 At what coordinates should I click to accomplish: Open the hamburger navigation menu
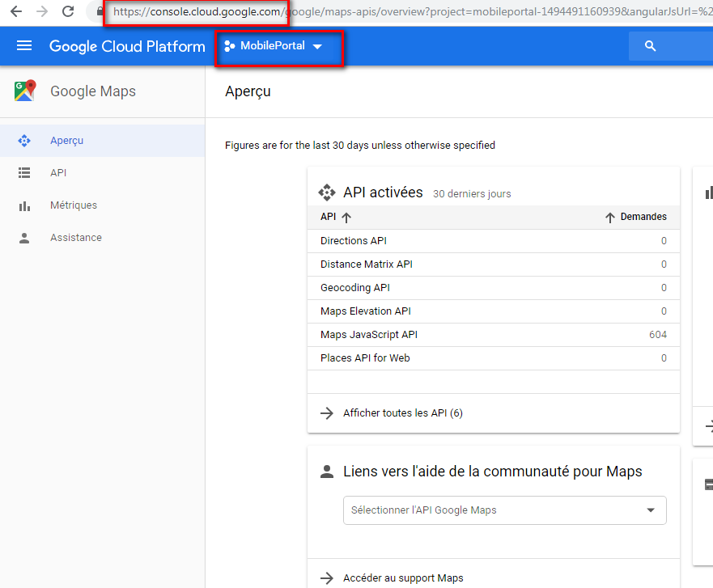pos(24,46)
